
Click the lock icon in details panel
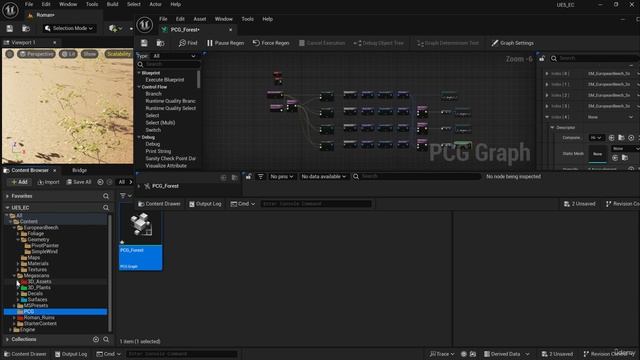[542, 58]
